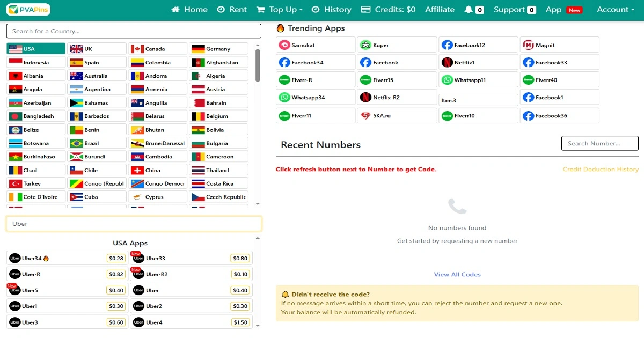Select Costa Rica country entry
Viewport: 644px width, 338px height.
pyautogui.click(x=219, y=183)
